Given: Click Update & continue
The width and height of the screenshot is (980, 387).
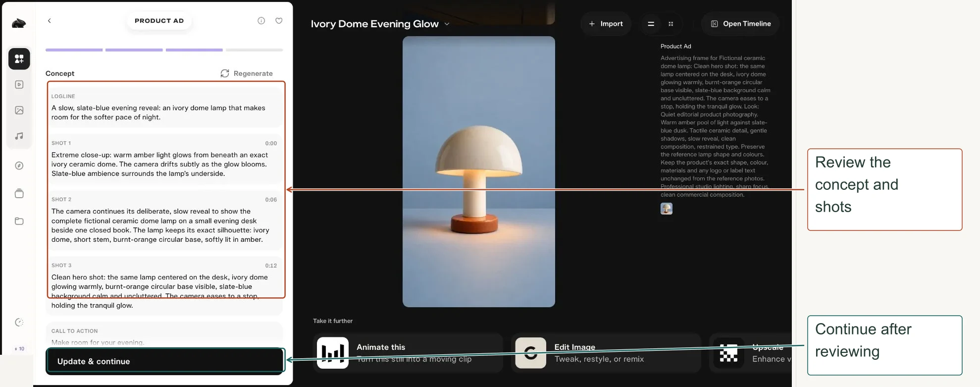Looking at the screenshot, I should [164, 361].
